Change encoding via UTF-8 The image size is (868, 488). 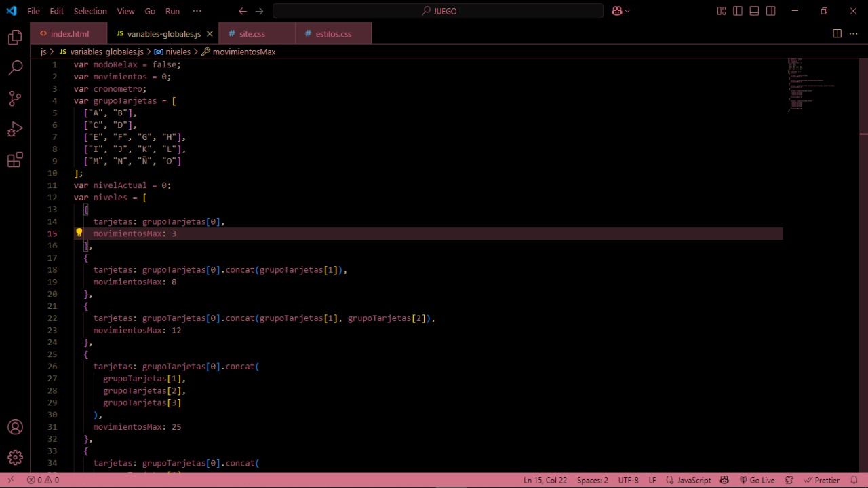(628, 480)
